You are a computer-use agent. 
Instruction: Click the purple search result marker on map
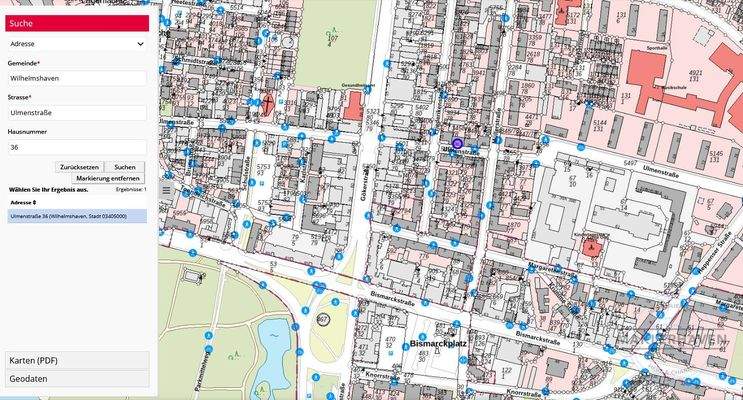pyautogui.click(x=457, y=144)
